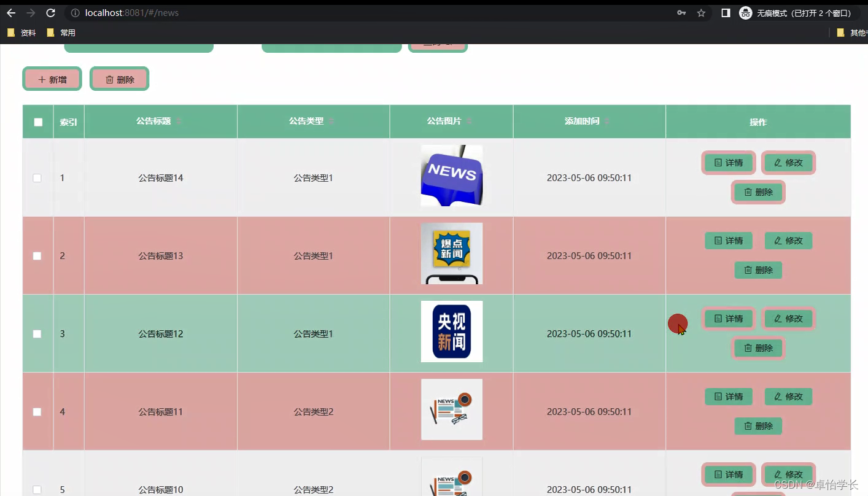
Task: Click 删除 for 公告标题14 row
Action: tap(759, 192)
